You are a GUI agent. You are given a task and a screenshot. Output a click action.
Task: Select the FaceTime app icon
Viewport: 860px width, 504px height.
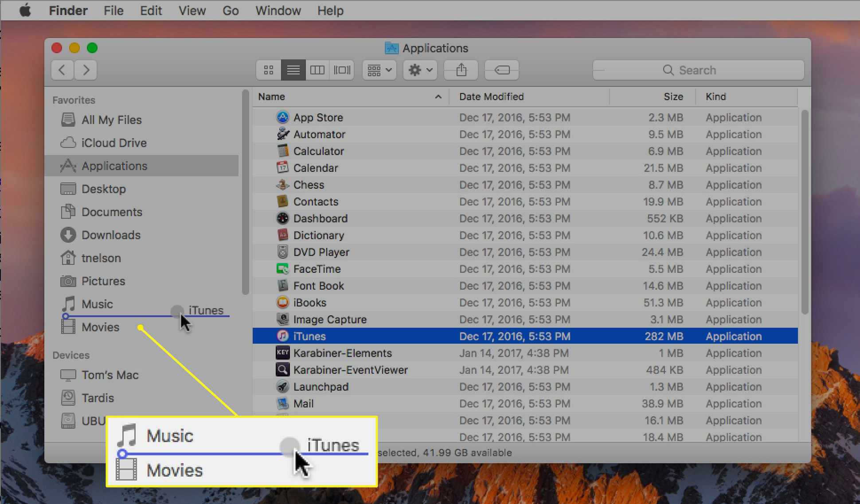tap(282, 269)
